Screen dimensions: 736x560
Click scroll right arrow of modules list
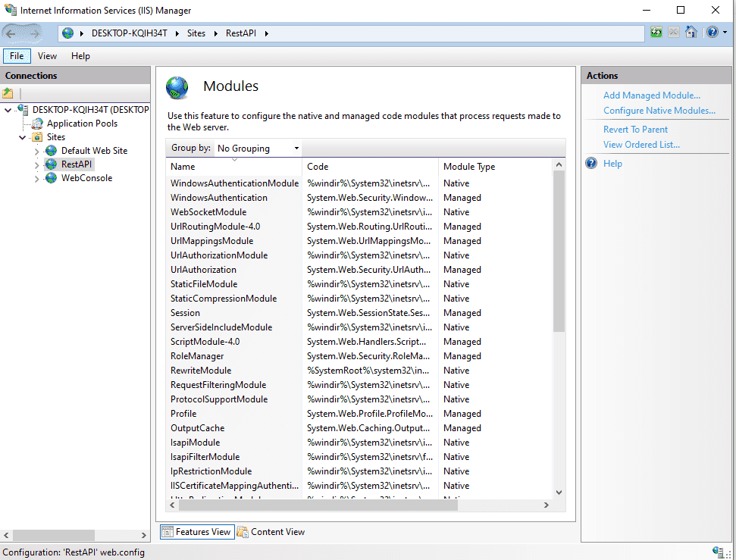[x=547, y=505]
